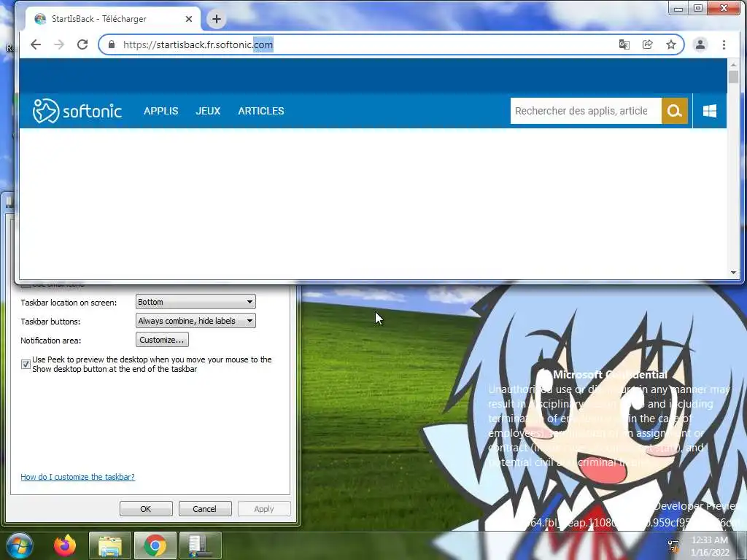Maximize the Chrome window

(698, 8)
